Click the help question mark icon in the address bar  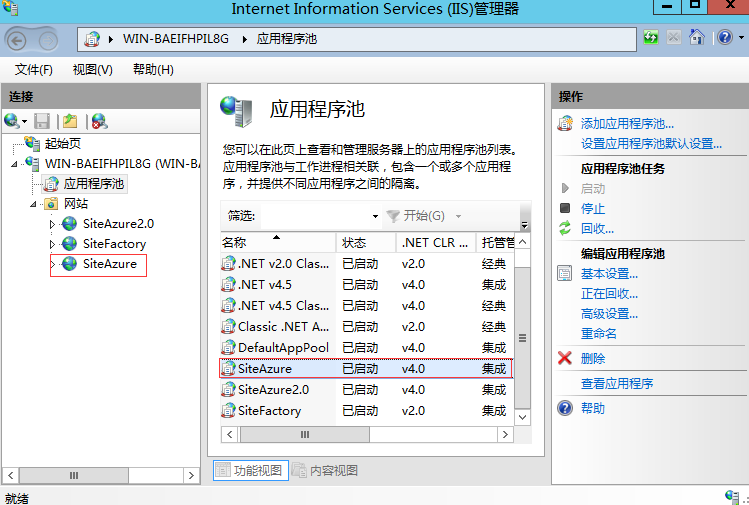pyautogui.click(x=722, y=38)
